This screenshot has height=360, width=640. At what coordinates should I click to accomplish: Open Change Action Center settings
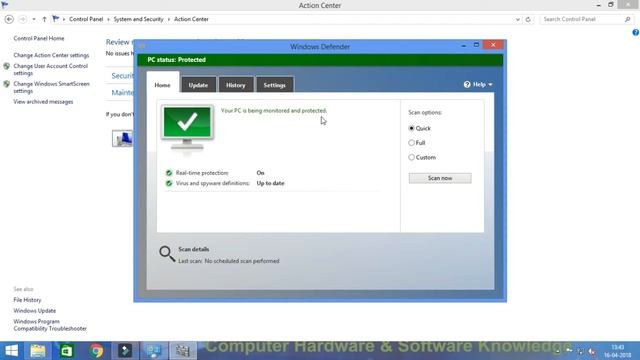click(51, 55)
